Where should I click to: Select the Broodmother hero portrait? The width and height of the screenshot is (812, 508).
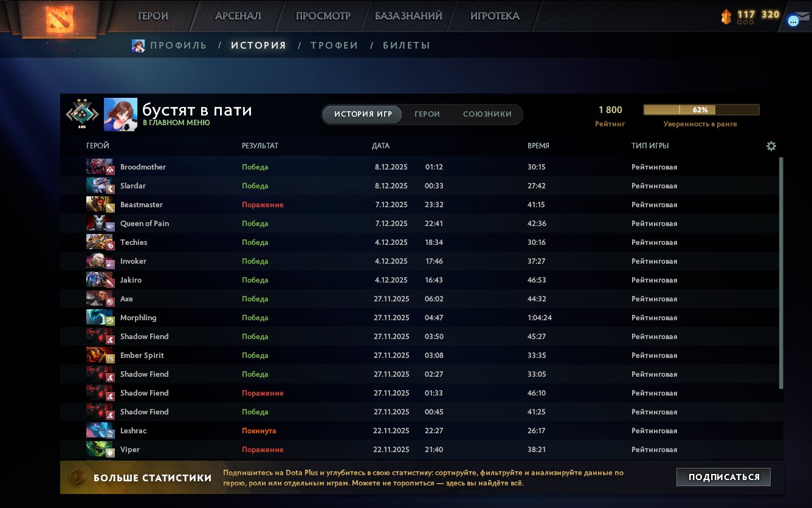click(99, 166)
